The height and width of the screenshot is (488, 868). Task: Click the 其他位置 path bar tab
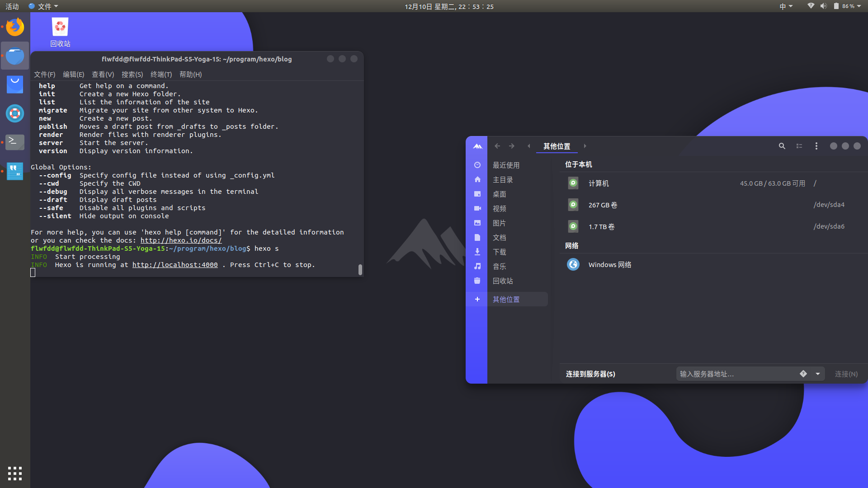tap(557, 146)
